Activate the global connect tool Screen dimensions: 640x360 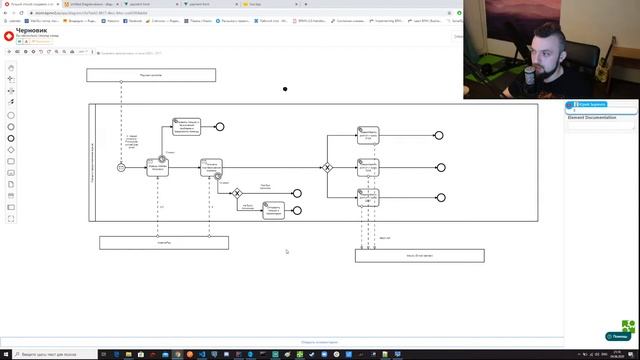11,102
